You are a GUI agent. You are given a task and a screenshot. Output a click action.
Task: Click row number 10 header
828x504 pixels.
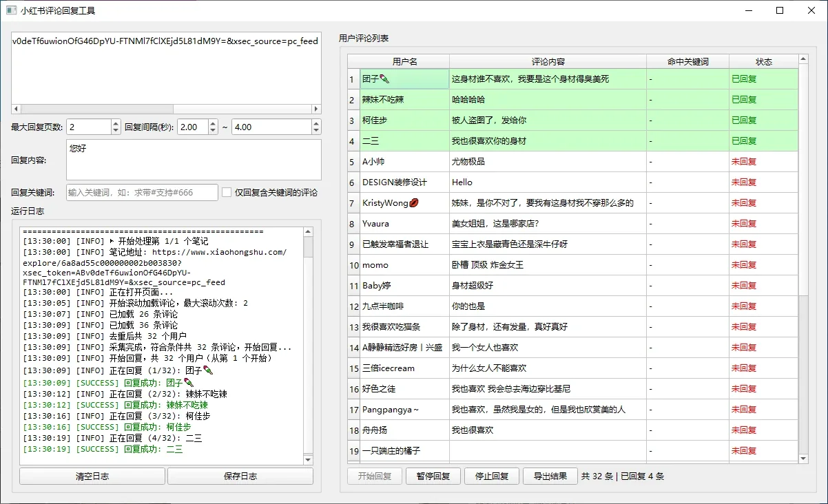click(x=354, y=265)
